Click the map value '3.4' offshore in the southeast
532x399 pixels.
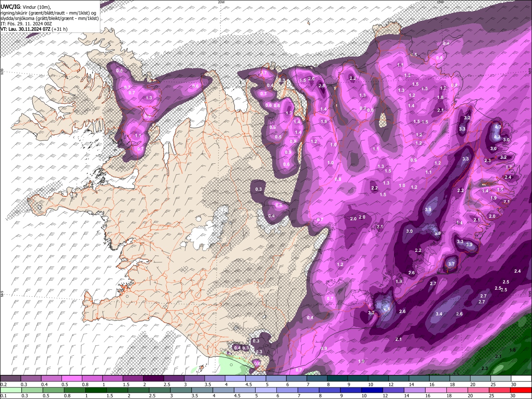[439, 314]
